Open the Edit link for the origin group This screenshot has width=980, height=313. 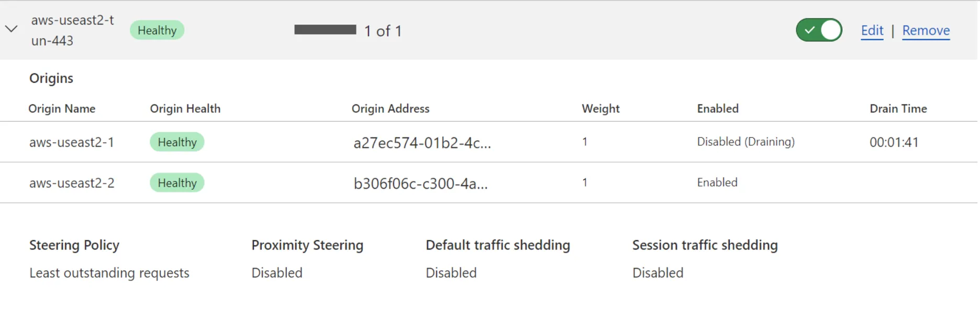point(871,30)
